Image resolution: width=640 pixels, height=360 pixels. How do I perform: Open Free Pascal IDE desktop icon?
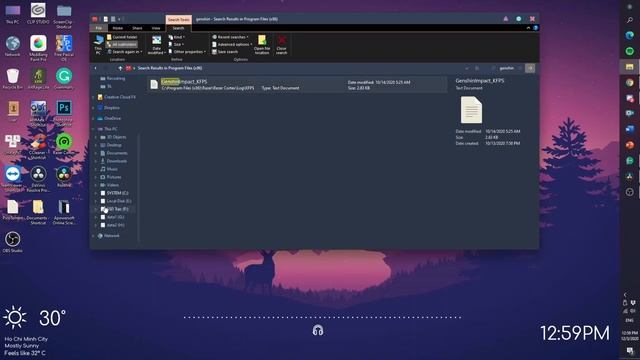pos(64,48)
